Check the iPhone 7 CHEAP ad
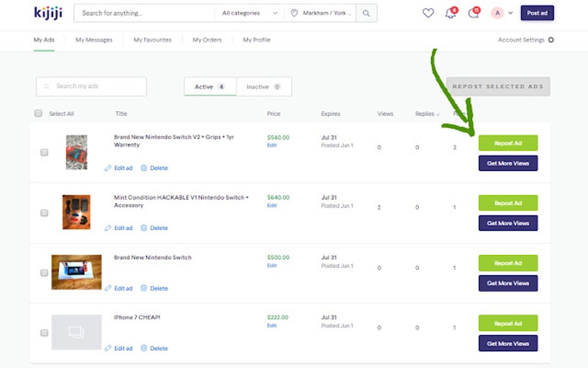 pyautogui.click(x=44, y=333)
